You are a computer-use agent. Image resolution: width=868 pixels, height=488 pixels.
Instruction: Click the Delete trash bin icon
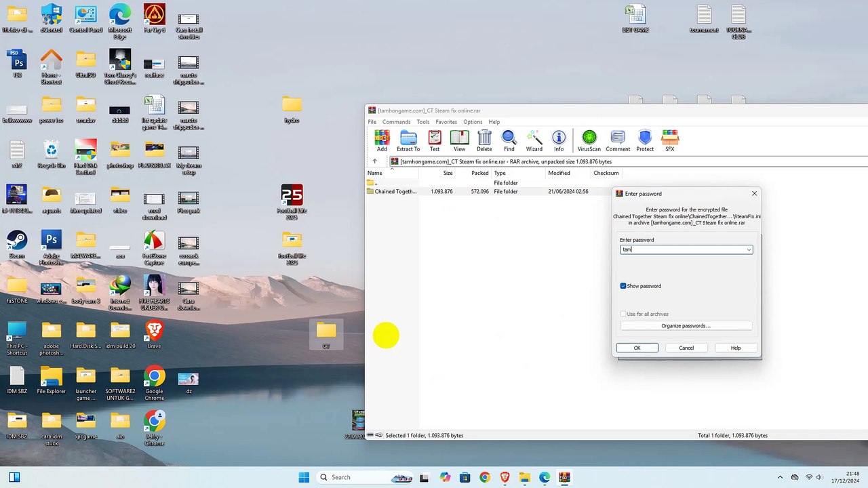pyautogui.click(x=484, y=141)
